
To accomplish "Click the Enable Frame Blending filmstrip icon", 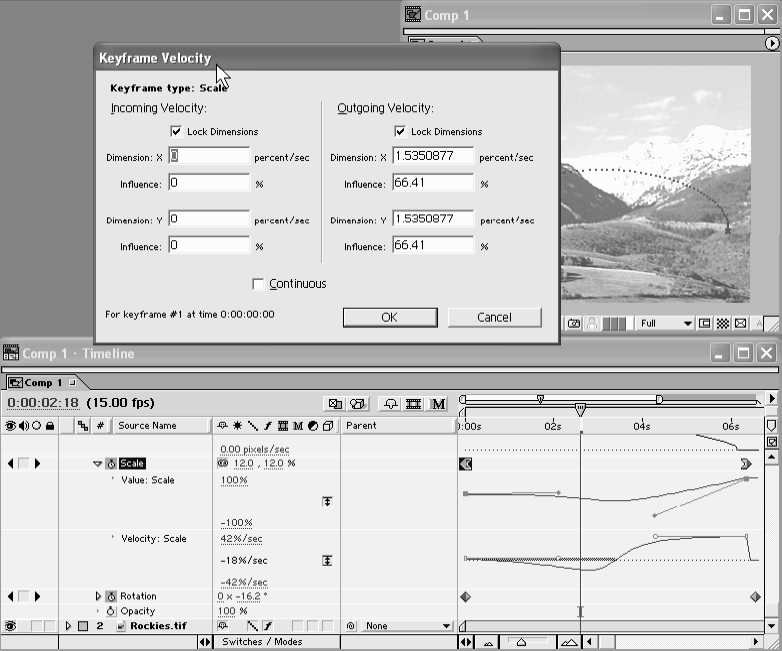I will coord(414,404).
